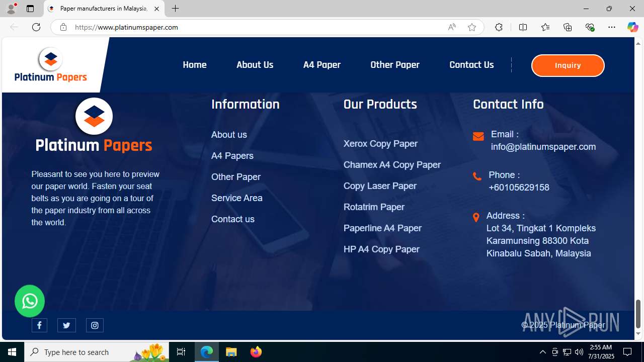Image resolution: width=644 pixels, height=362 pixels.
Task: Open the taskbar clock and date
Action: click(x=601, y=352)
